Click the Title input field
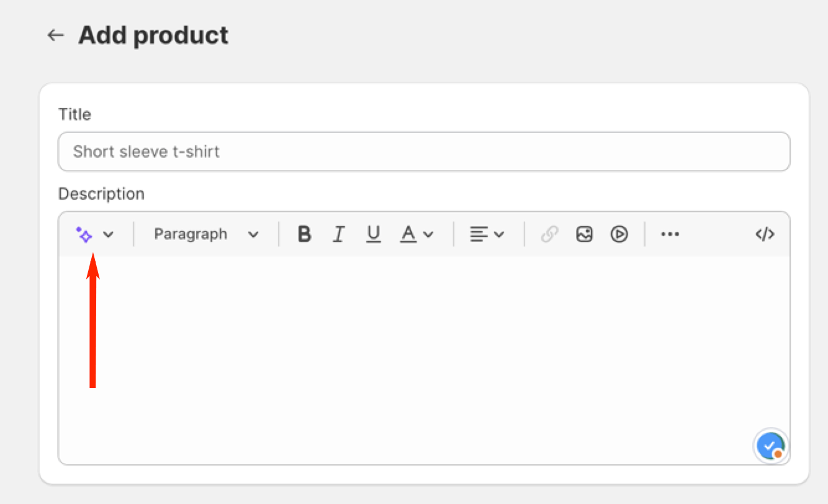Screen dimensions: 828x504 pos(424,151)
